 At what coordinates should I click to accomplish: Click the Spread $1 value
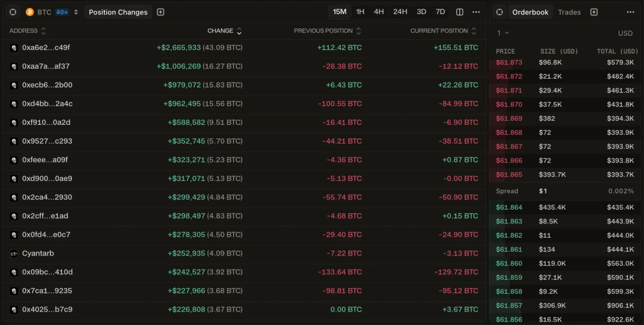pos(543,191)
